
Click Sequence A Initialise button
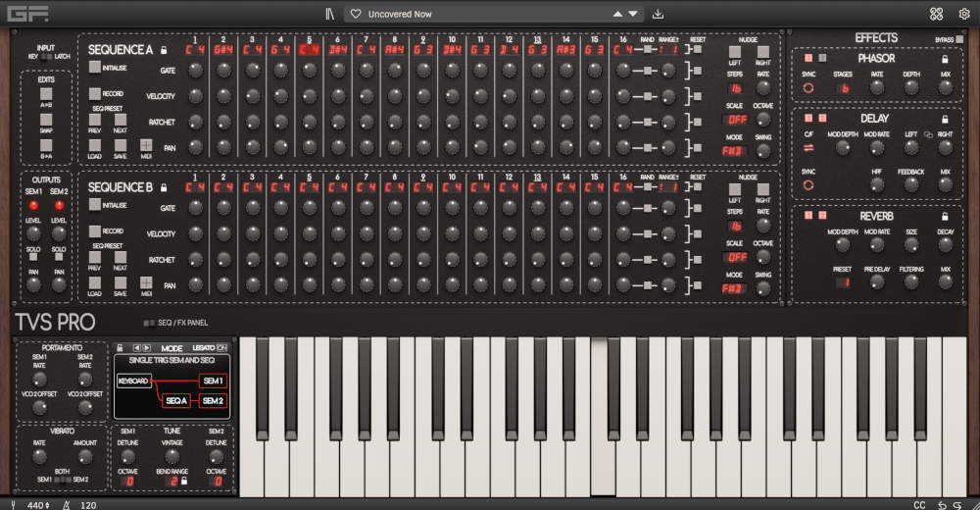pyautogui.click(x=94, y=67)
